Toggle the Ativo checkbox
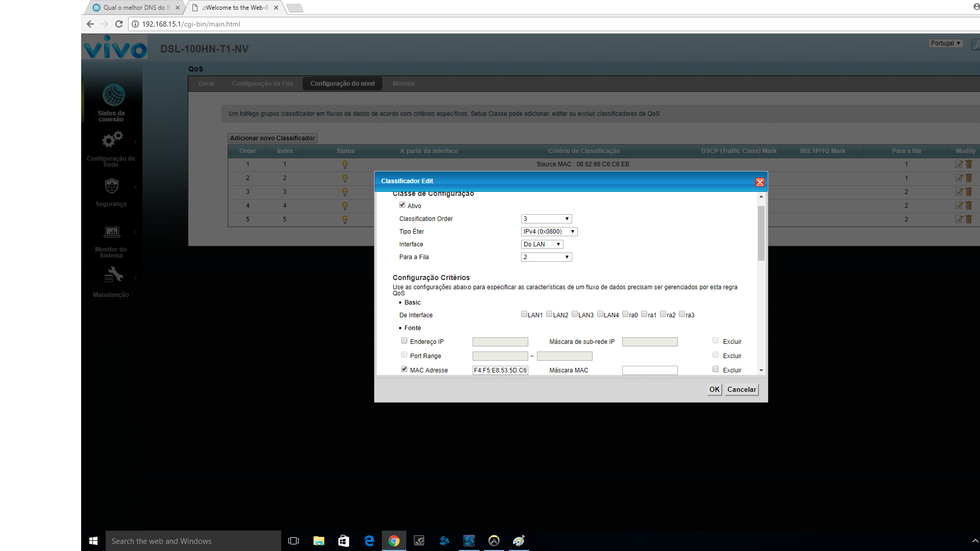The image size is (980, 551). (x=402, y=205)
